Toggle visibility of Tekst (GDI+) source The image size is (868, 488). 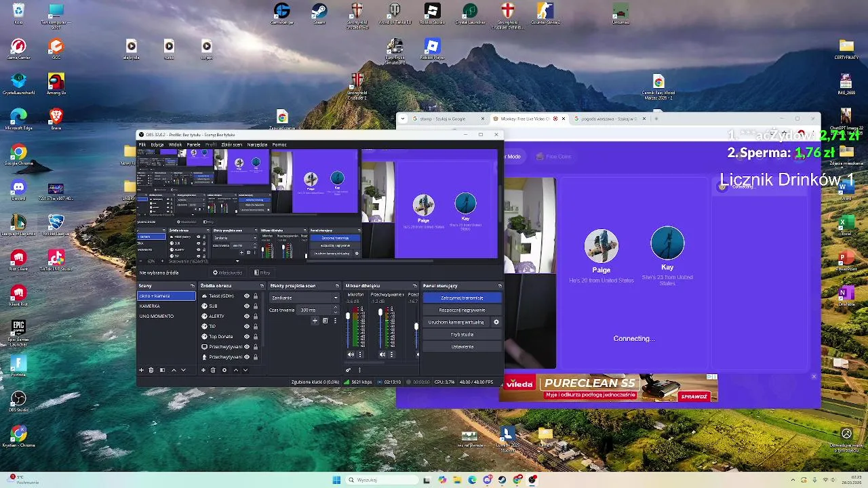tap(247, 296)
